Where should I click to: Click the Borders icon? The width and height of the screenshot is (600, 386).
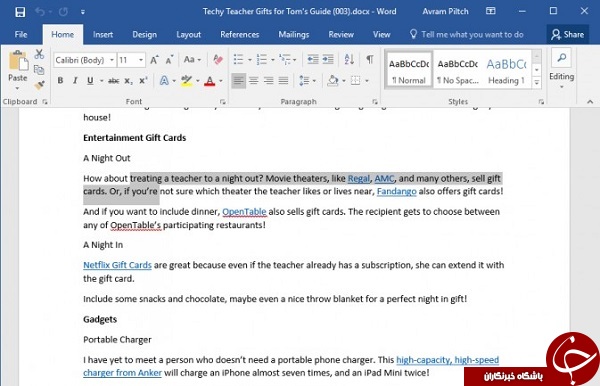pos(356,81)
